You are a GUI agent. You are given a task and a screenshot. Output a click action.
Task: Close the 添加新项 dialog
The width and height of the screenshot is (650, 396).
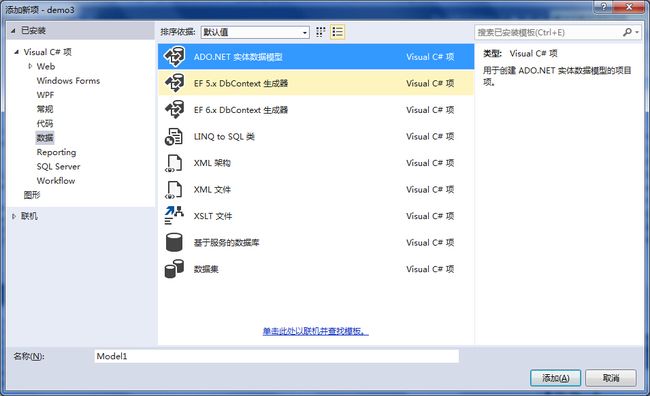coord(629,7)
